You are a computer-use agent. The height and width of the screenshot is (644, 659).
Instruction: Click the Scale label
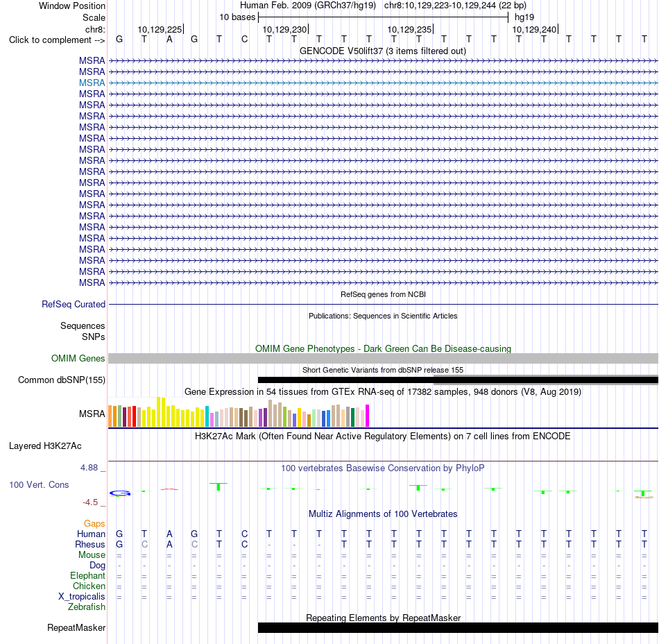94,17
